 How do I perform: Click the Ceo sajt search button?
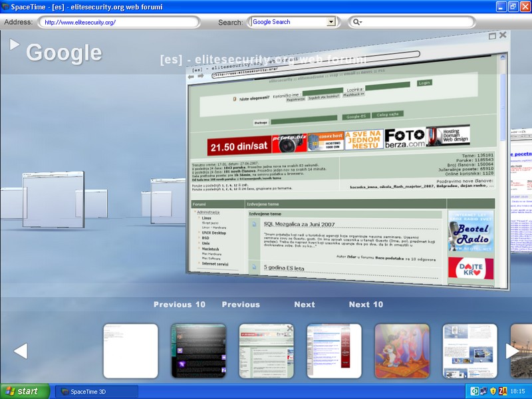pyautogui.click(x=388, y=114)
